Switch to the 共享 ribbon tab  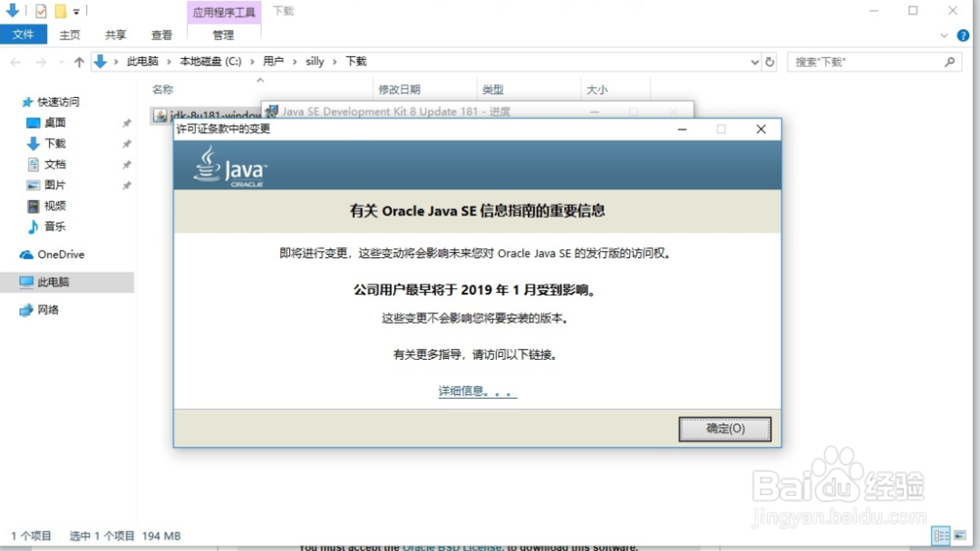click(116, 35)
